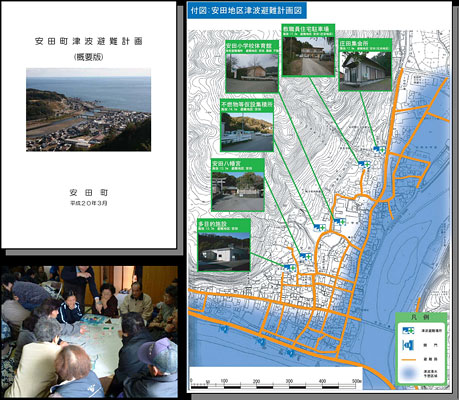The width and height of the screenshot is (459, 400).
Task: Open the 多目的施設 photo
Action: [x=224, y=252]
